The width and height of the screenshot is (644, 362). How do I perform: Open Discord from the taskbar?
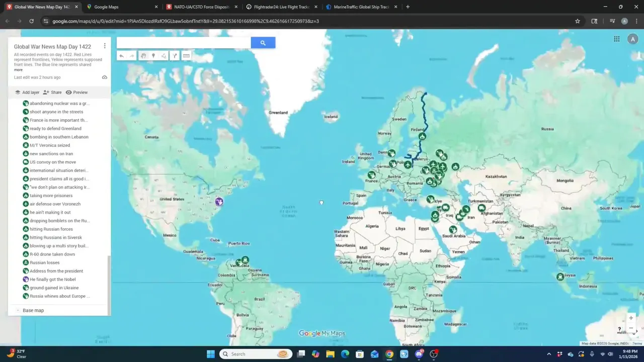[x=419, y=354]
